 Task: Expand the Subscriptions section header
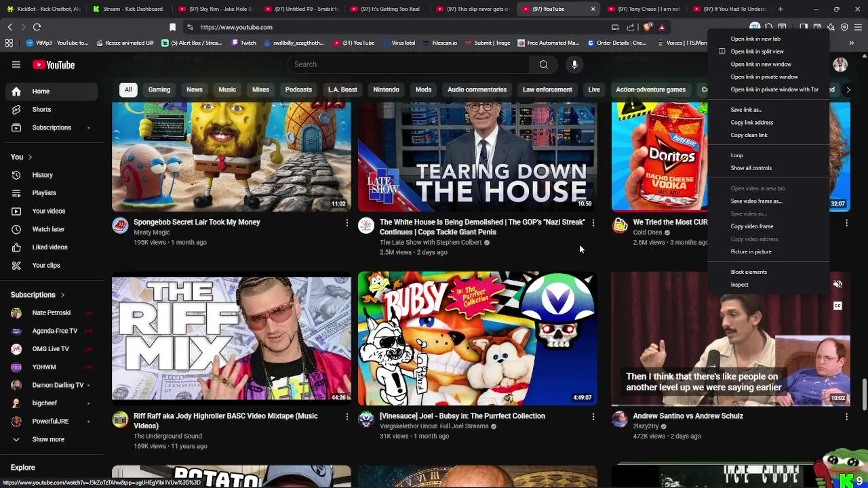[38, 295]
